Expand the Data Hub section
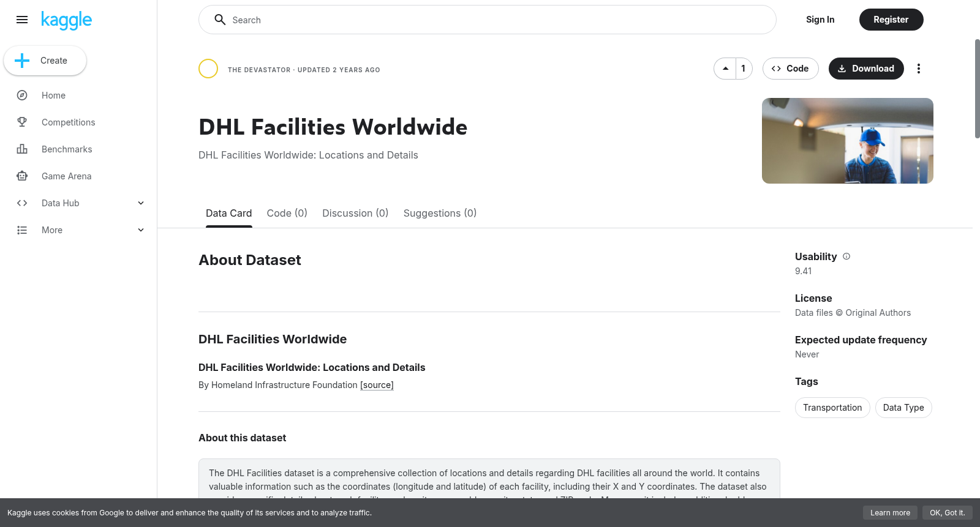This screenshot has height=527, width=980. [x=141, y=203]
